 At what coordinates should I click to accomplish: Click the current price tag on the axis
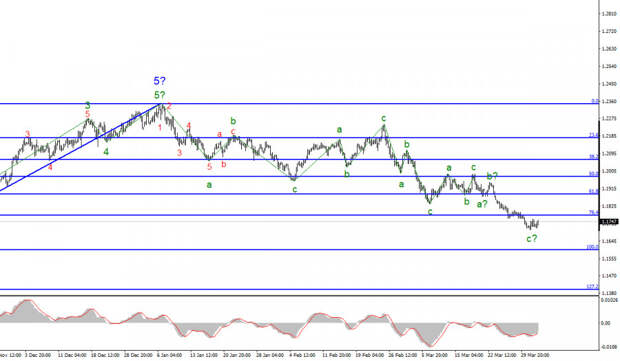pos(609,222)
